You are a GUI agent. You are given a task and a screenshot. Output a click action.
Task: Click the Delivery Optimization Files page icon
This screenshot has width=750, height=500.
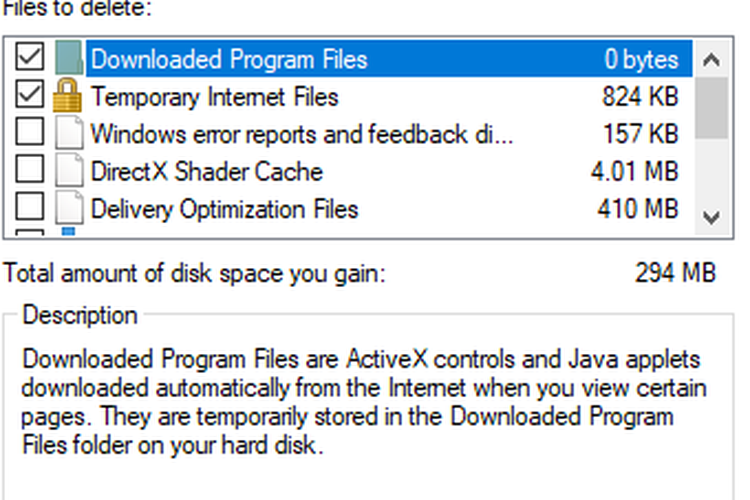(69, 208)
